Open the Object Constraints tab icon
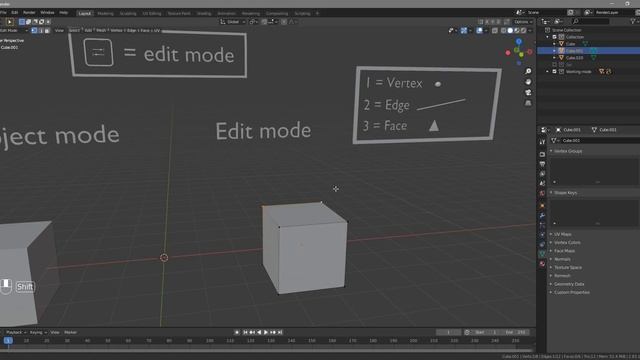640x360 pixels. tap(542, 244)
